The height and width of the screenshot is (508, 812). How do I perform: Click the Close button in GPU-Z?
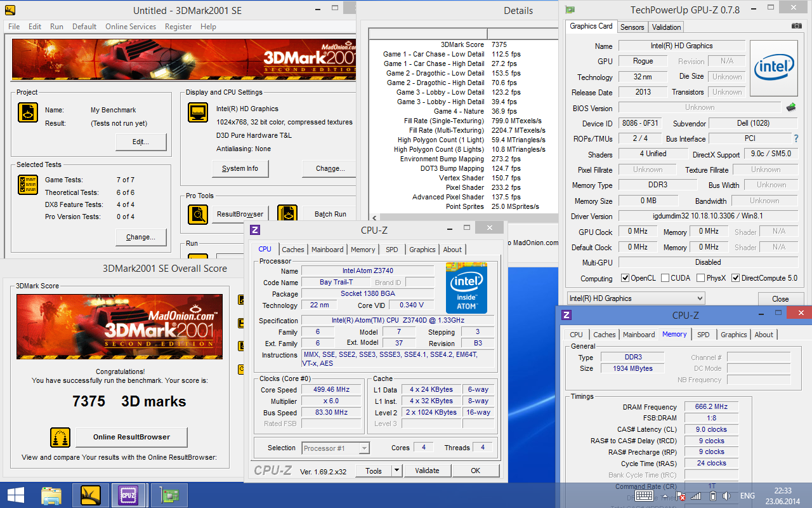point(780,299)
